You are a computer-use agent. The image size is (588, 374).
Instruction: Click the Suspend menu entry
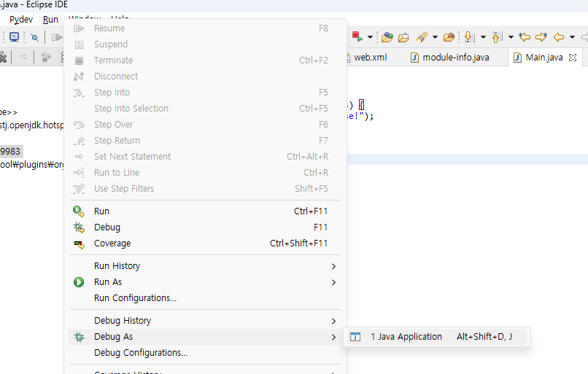click(205, 44)
